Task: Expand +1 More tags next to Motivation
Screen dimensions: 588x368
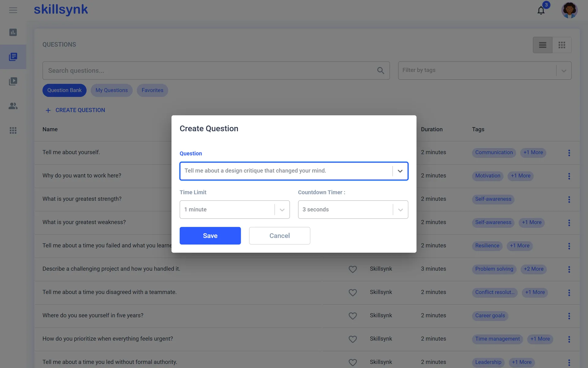Action: click(x=521, y=176)
